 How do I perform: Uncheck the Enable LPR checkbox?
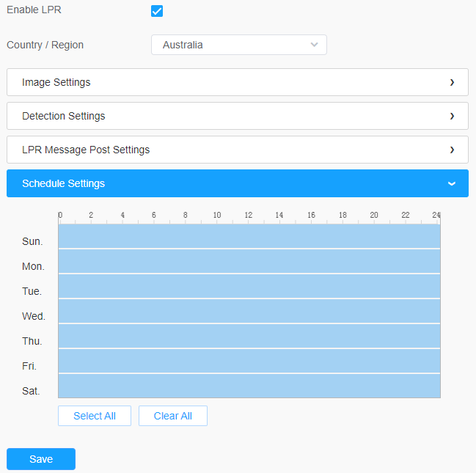pos(156,11)
